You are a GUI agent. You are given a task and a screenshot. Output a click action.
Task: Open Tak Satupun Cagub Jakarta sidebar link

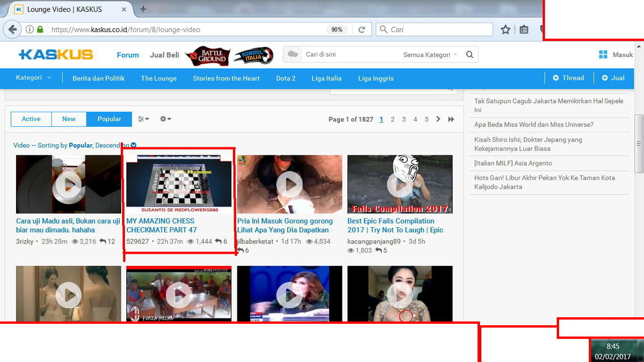click(549, 105)
